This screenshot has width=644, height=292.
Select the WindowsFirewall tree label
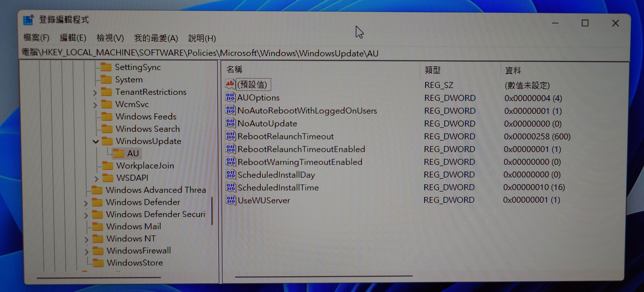click(139, 250)
